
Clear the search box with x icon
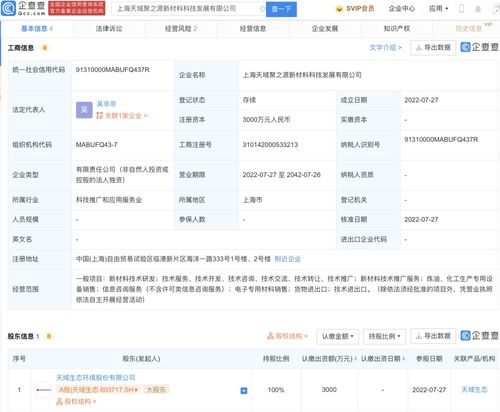click(x=262, y=9)
